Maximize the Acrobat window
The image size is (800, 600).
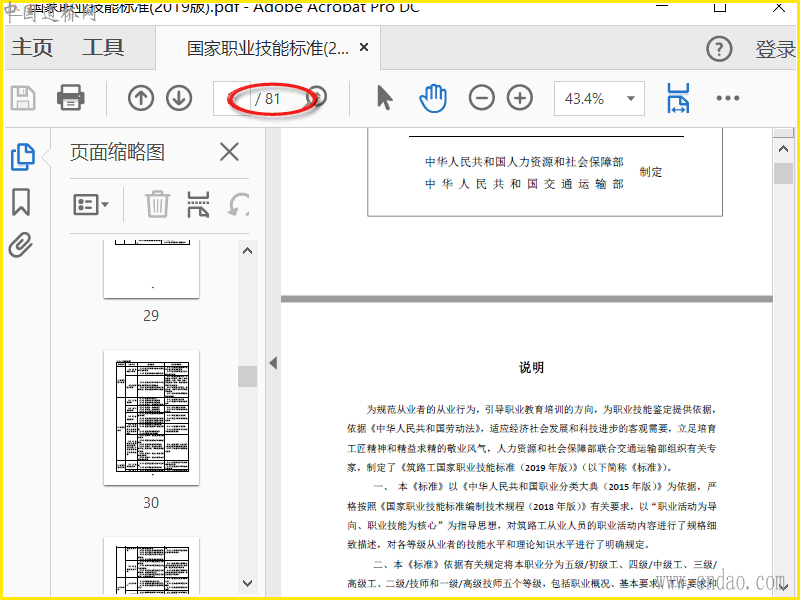719,7
